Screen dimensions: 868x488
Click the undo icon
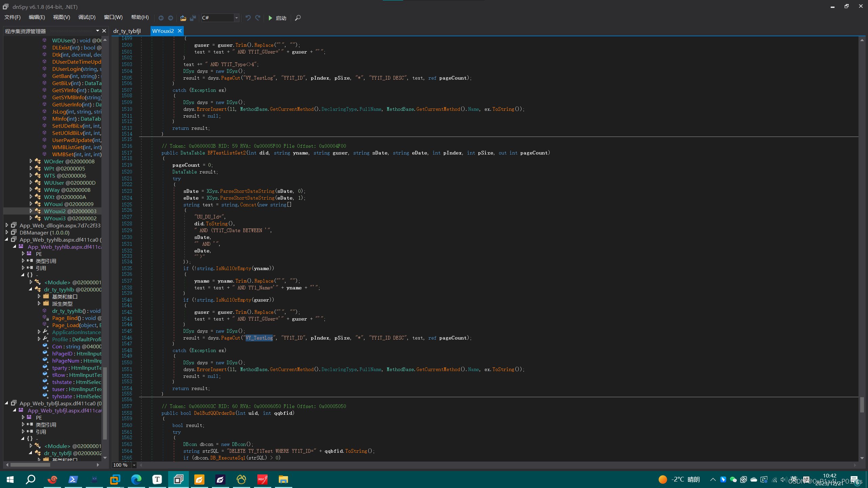tap(248, 18)
